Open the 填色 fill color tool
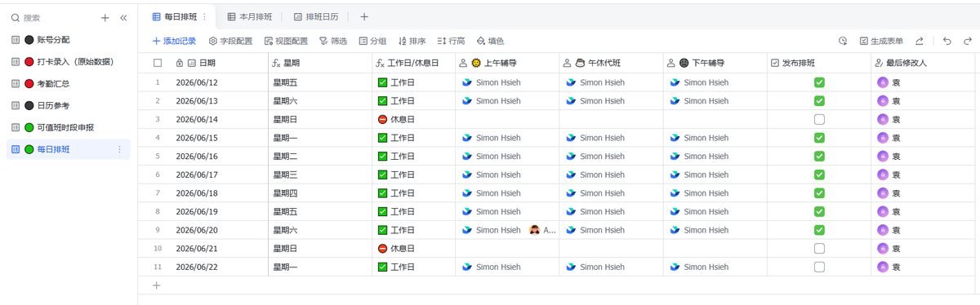Screen dimensions: 980x305 click(490, 41)
